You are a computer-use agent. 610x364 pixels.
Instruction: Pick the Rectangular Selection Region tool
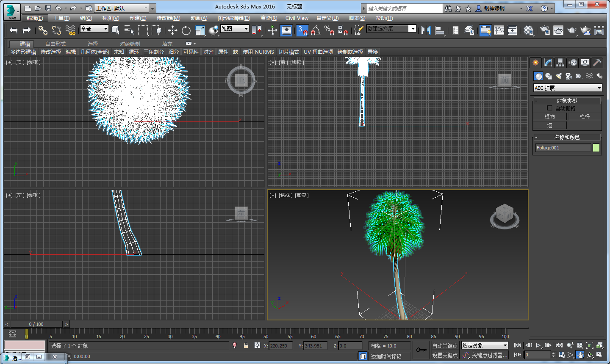coord(143,30)
